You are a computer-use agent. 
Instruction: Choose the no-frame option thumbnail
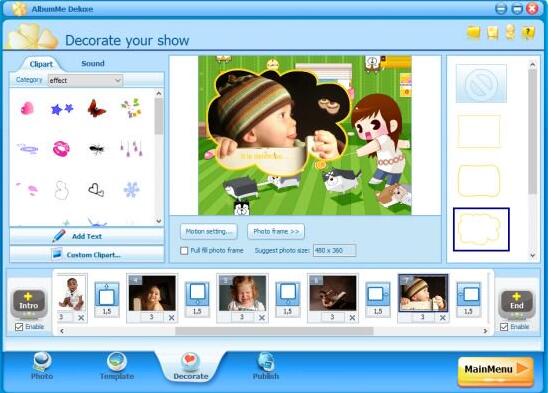(481, 84)
